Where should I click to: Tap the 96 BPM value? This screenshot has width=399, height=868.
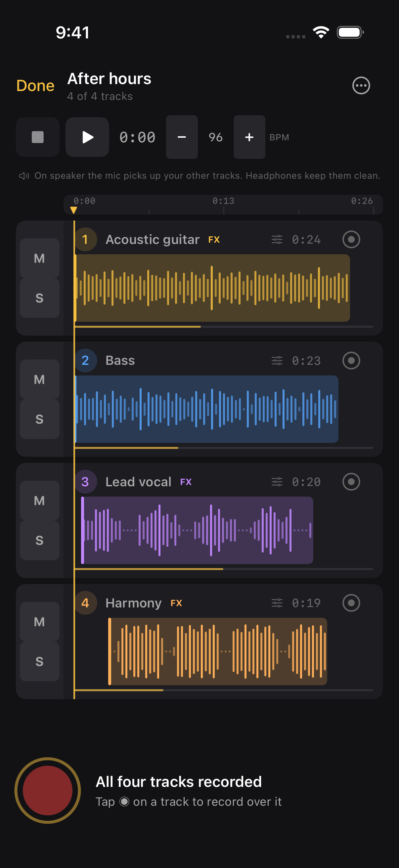click(x=215, y=137)
